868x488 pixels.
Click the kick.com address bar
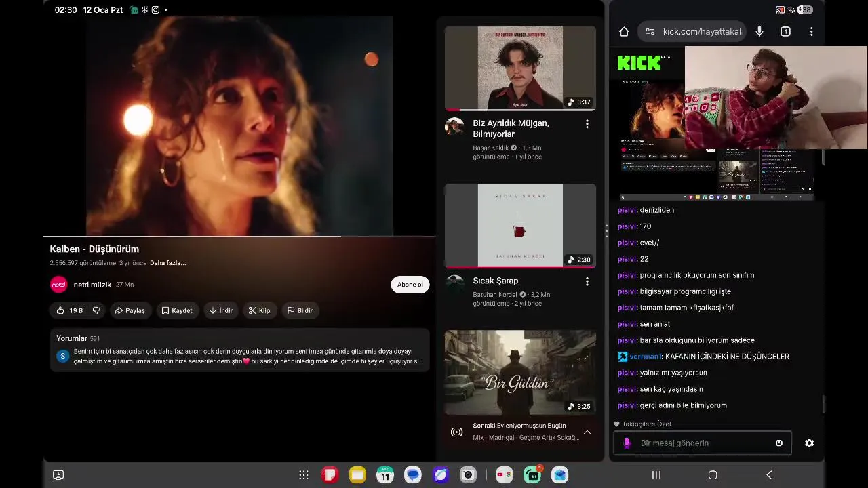[x=703, y=31]
